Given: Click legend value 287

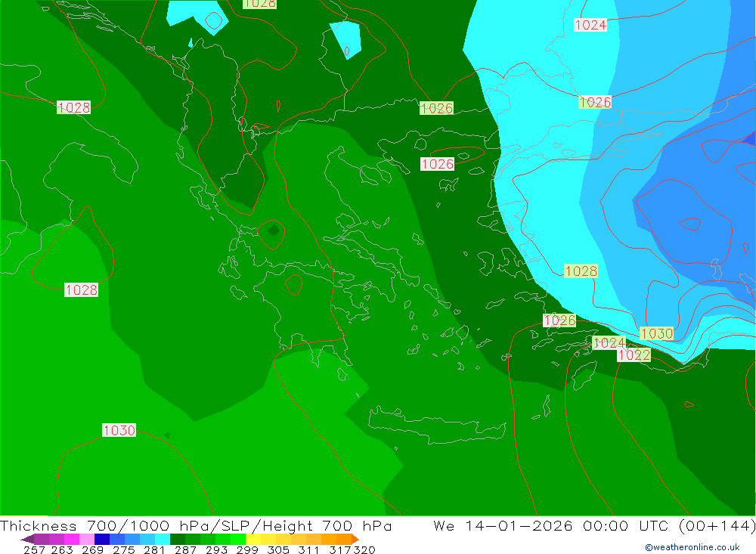Looking at the screenshot, I should [x=185, y=549].
